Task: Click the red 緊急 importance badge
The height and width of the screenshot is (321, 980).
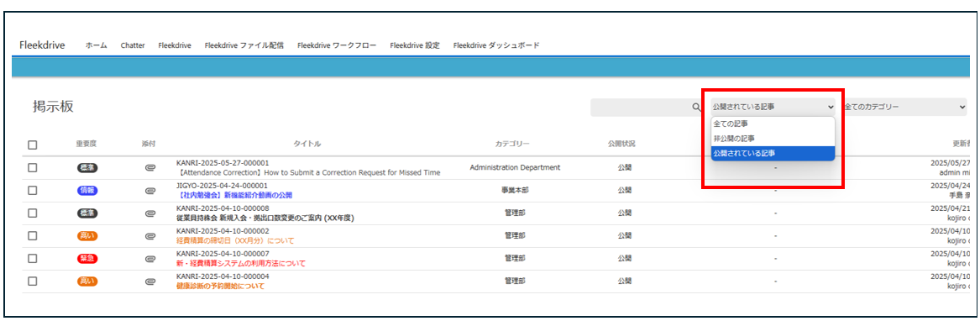Action: click(88, 259)
